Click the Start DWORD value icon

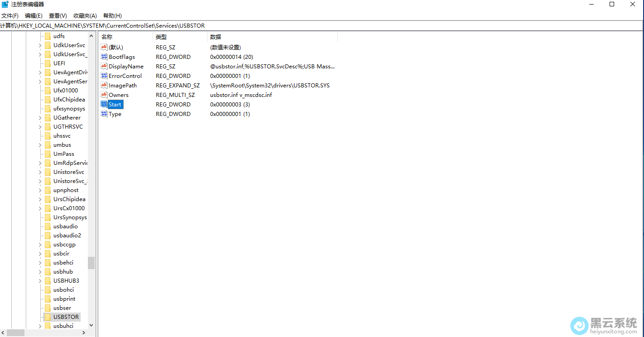(x=104, y=105)
